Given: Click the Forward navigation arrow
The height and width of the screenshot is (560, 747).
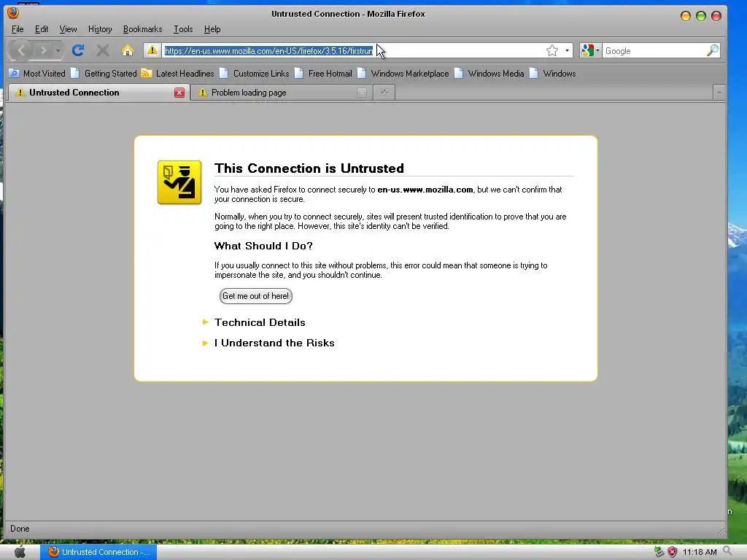Looking at the screenshot, I should coord(43,50).
